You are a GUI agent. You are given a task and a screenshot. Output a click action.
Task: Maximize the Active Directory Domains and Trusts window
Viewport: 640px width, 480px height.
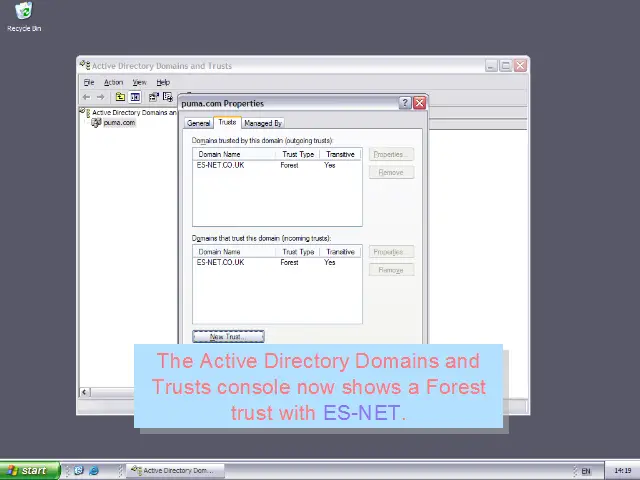(x=506, y=65)
